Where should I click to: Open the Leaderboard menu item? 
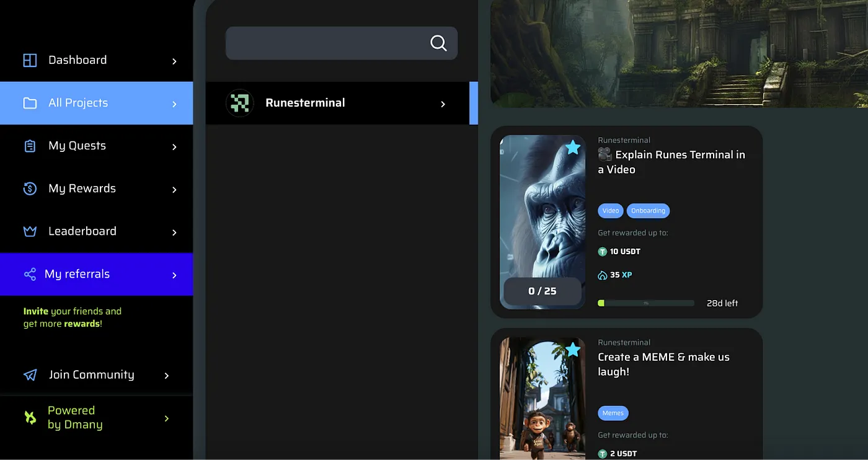pyautogui.click(x=82, y=231)
